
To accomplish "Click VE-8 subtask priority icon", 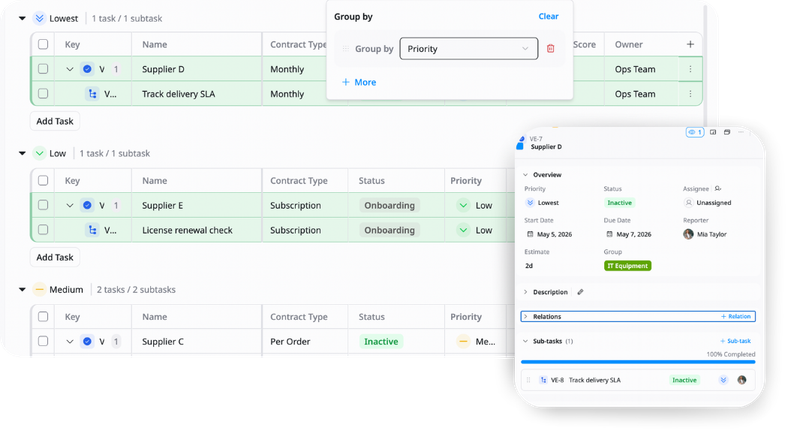I will (x=723, y=380).
